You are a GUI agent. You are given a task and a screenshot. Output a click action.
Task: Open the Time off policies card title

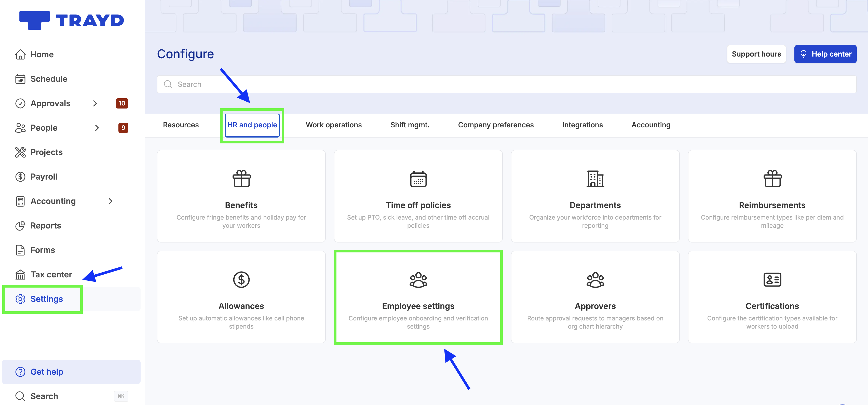coord(418,205)
